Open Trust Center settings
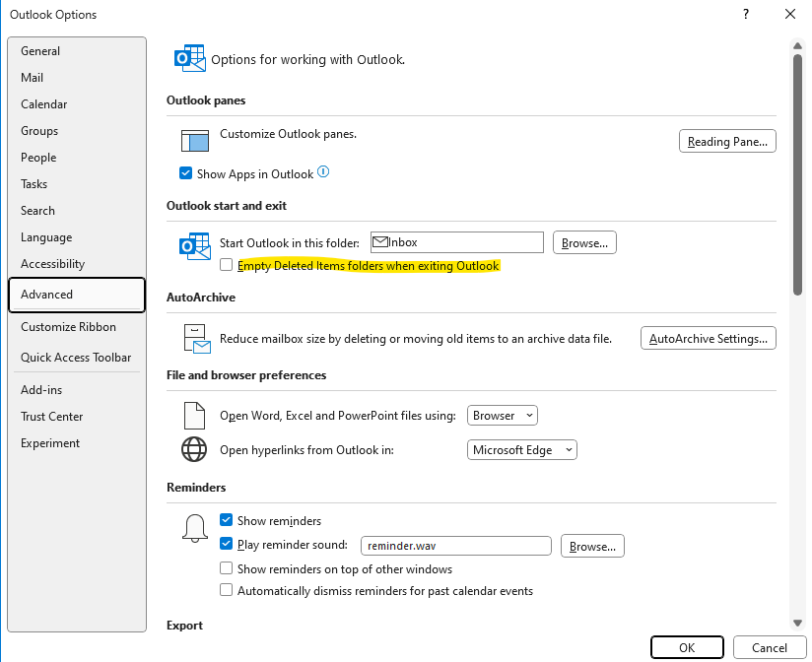The height and width of the screenshot is (662, 812). click(77, 417)
